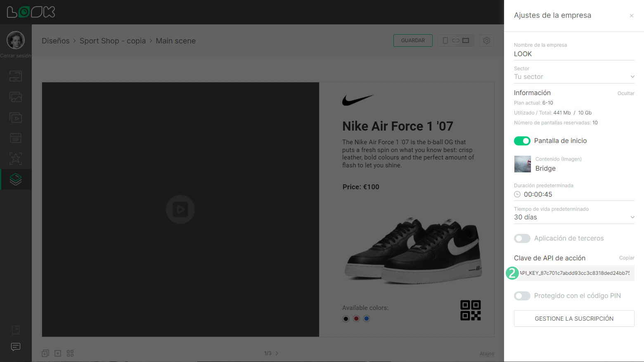Viewport: 644px width, 362px height.
Task: Click the 1/3 scene counter
Action: tap(268, 353)
